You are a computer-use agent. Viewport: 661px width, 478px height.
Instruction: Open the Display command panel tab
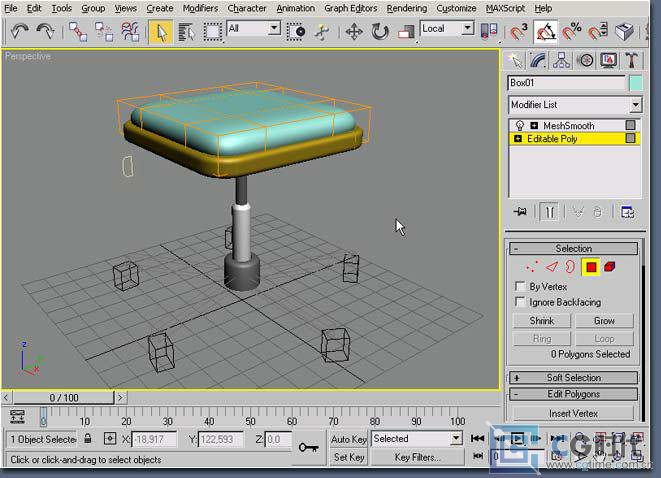608,61
